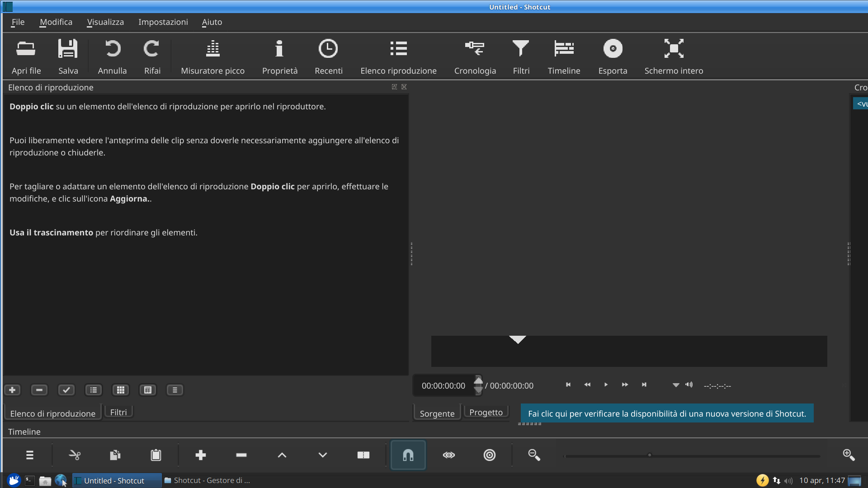Split clip at playhead

(x=363, y=455)
